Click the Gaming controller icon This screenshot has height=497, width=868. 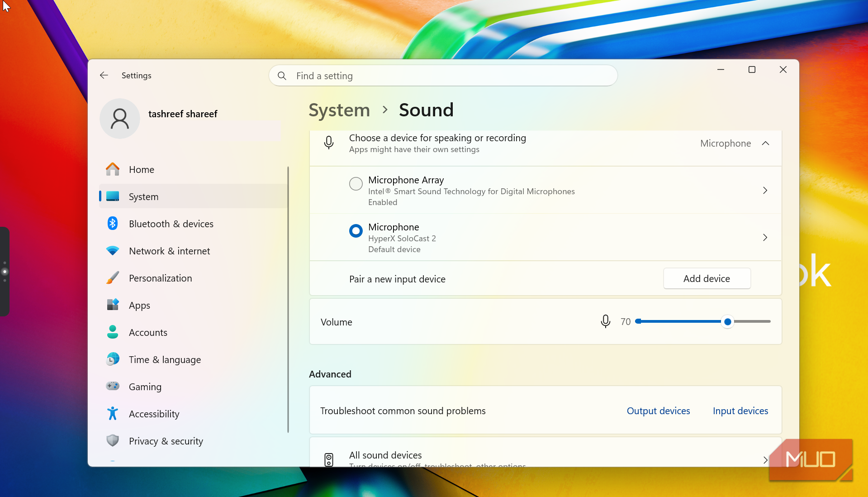113,386
